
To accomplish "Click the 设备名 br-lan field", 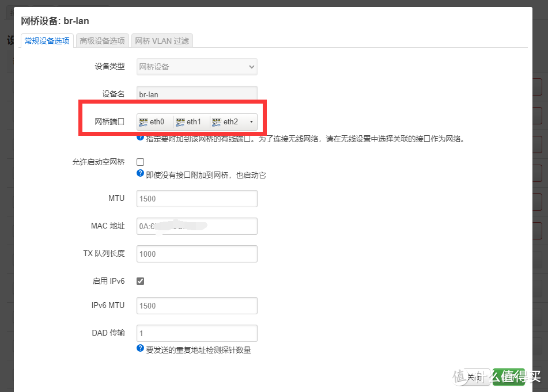I will coord(196,94).
